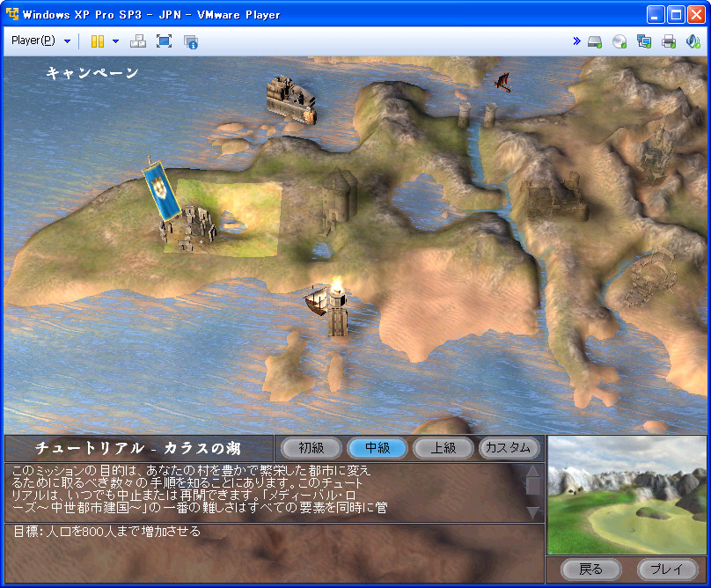This screenshot has height=588, width=711.
Task: Click scroll up arrow of mission description
Action: point(532,471)
